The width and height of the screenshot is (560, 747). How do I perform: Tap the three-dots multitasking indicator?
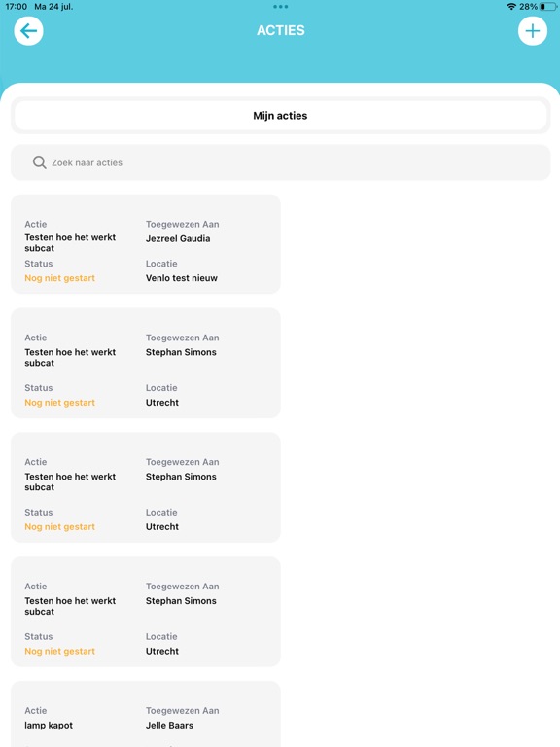(x=280, y=7)
